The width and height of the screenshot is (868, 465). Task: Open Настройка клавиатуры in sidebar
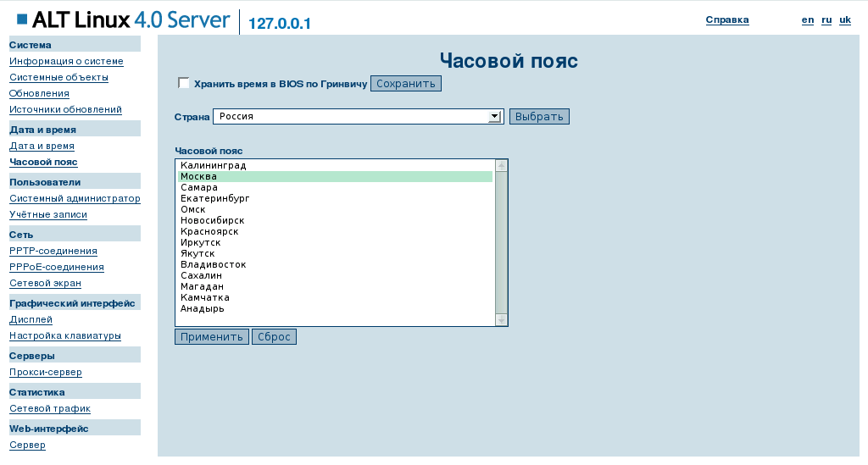pos(65,335)
